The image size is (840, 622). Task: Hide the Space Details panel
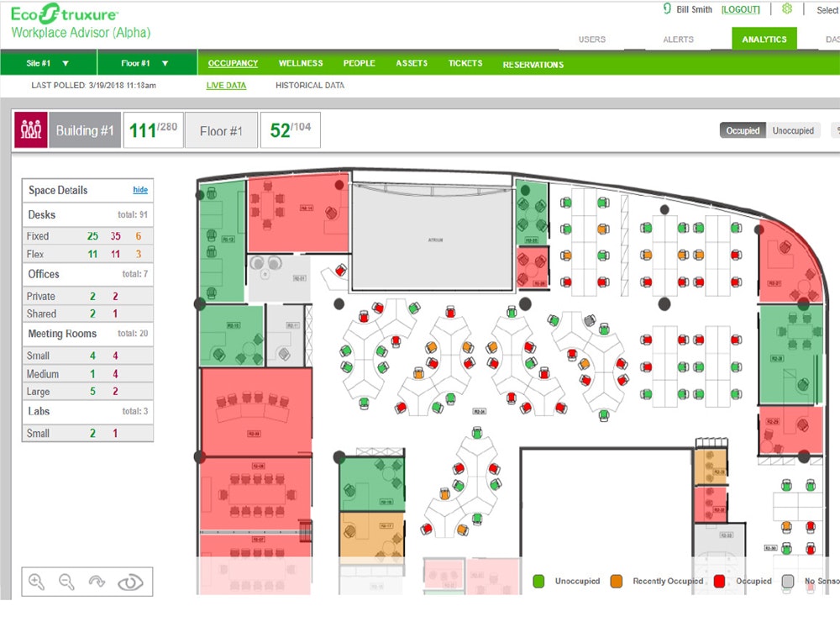[x=141, y=190]
